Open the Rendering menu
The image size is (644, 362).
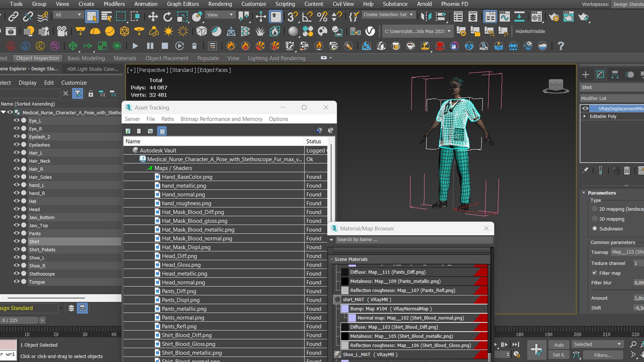pos(220,4)
